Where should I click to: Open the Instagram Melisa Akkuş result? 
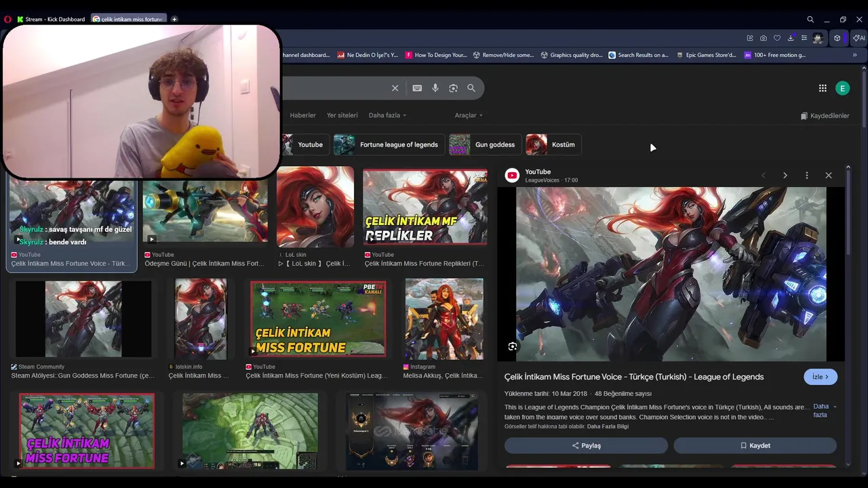pyautogui.click(x=444, y=319)
